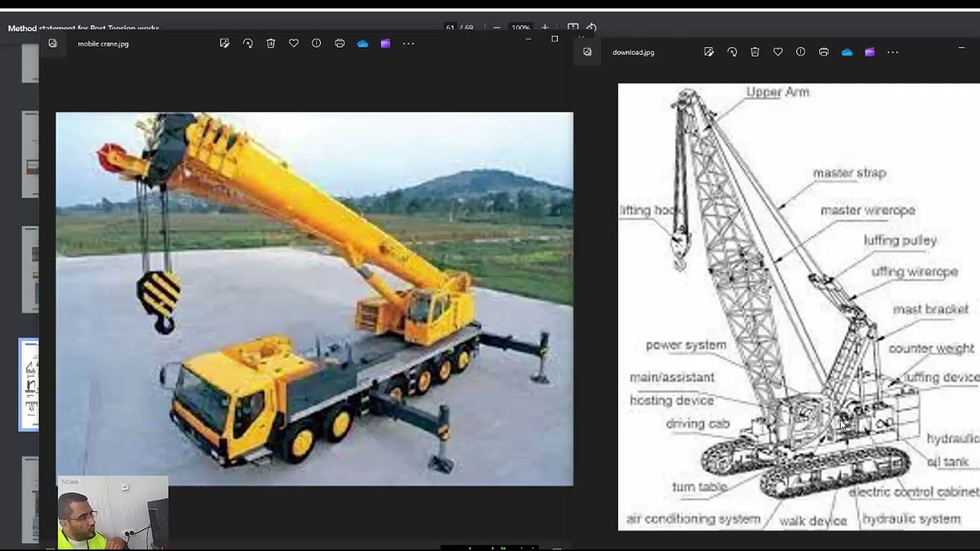980x551 pixels.
Task: Click Photos app icon in download.jpg window
Action: coord(587,52)
